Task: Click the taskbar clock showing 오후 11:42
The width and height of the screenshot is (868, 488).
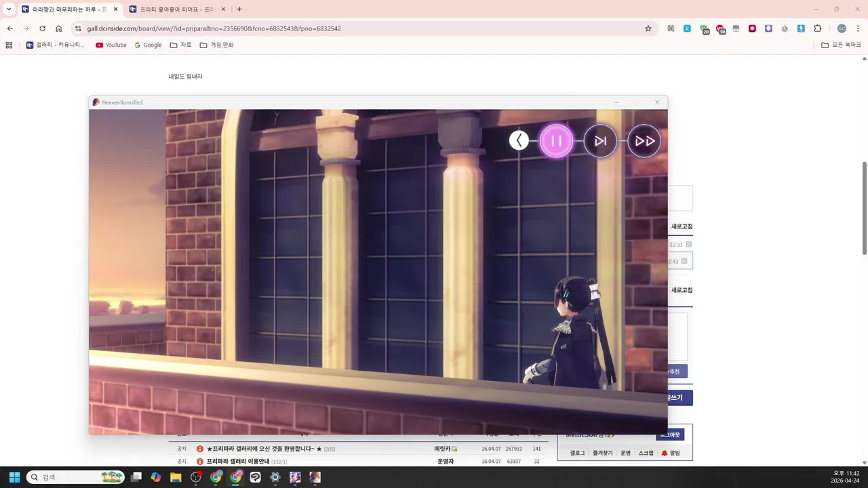Action: 846,477
